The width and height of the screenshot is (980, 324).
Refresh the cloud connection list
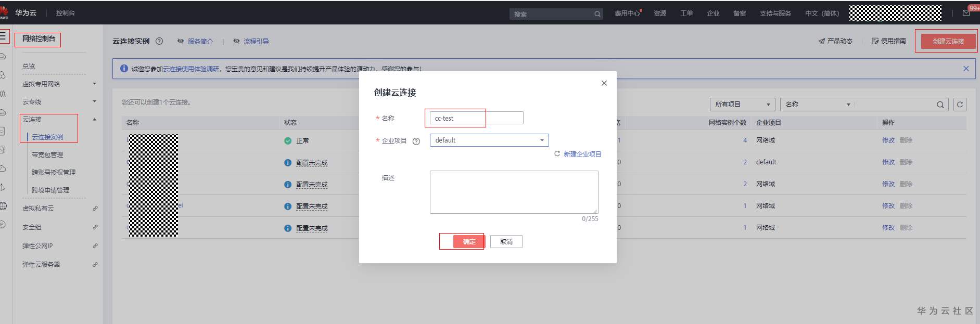pyautogui.click(x=960, y=105)
